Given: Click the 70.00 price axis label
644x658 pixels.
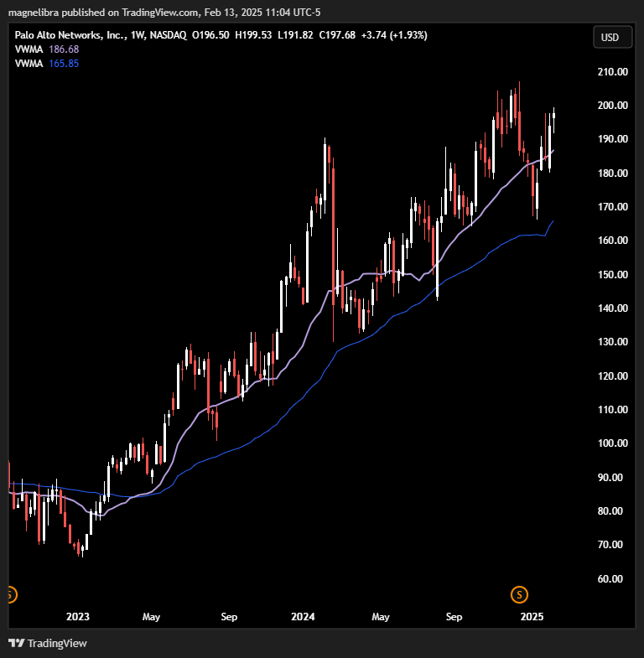Looking at the screenshot, I should pos(612,545).
